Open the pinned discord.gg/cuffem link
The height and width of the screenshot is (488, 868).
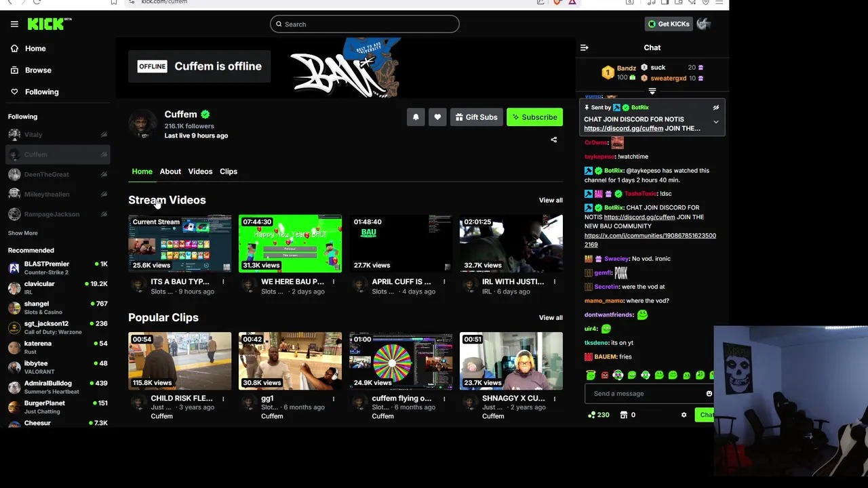point(623,129)
